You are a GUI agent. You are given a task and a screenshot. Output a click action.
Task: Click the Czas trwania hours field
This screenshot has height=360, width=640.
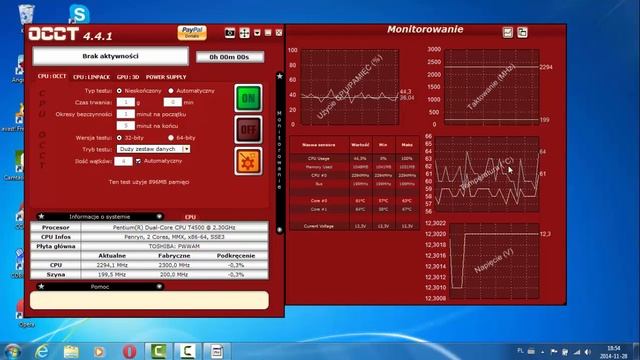pyautogui.click(x=126, y=102)
